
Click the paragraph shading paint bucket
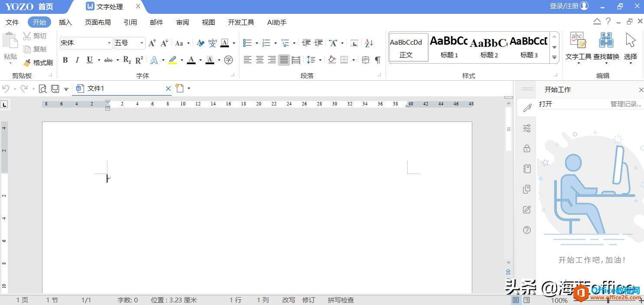pyautogui.click(x=332, y=60)
